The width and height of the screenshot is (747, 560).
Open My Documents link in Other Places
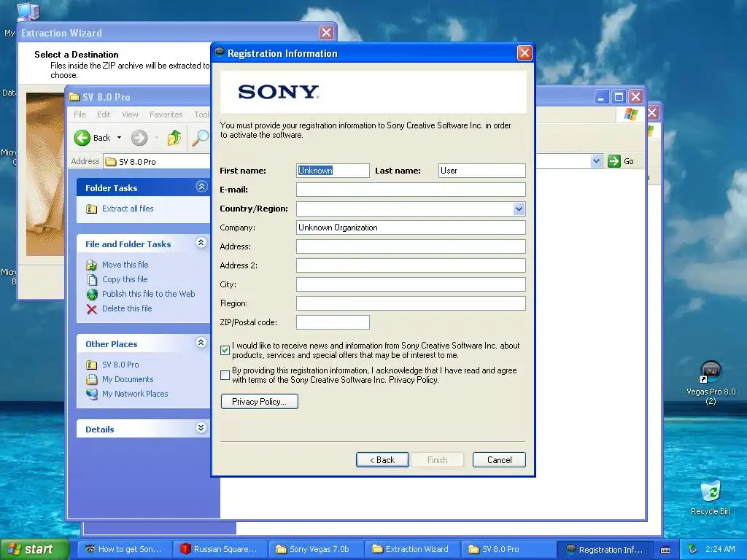pos(128,379)
